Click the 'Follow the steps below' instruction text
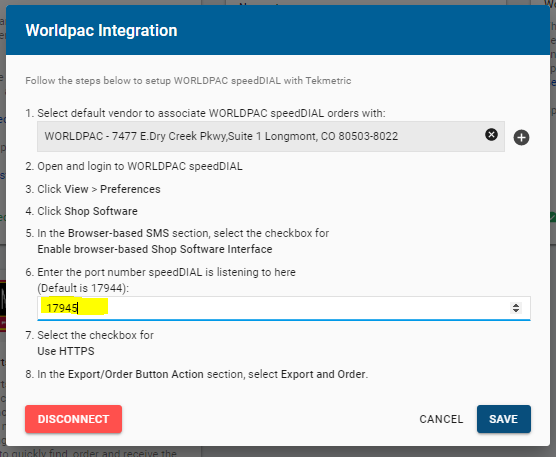Viewport: 556px width, 457px height. click(188, 81)
